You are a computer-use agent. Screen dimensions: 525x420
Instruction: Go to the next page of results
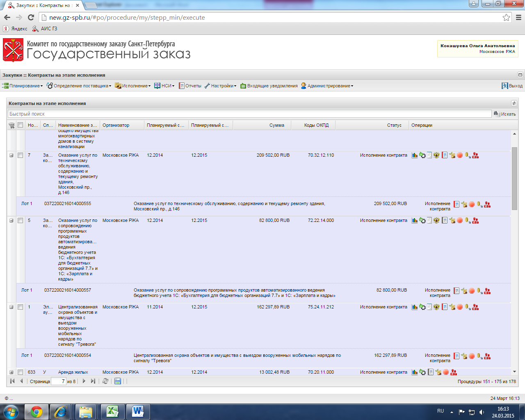click(x=84, y=381)
